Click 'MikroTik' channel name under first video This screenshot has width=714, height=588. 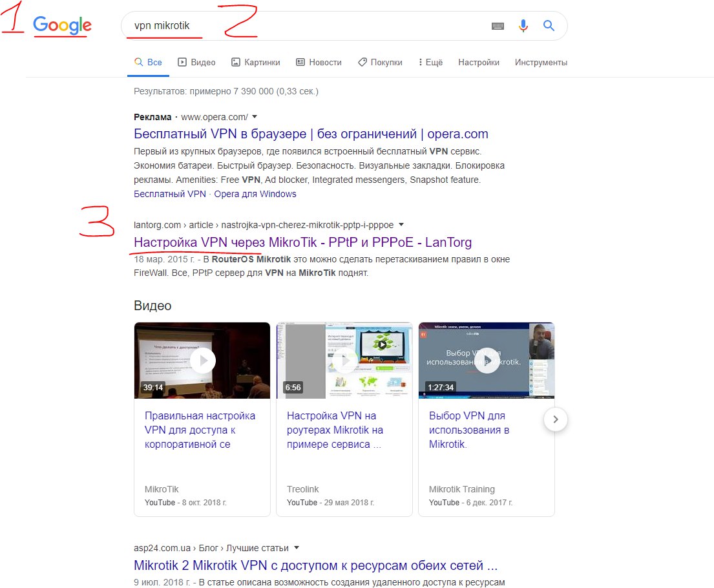tap(162, 489)
